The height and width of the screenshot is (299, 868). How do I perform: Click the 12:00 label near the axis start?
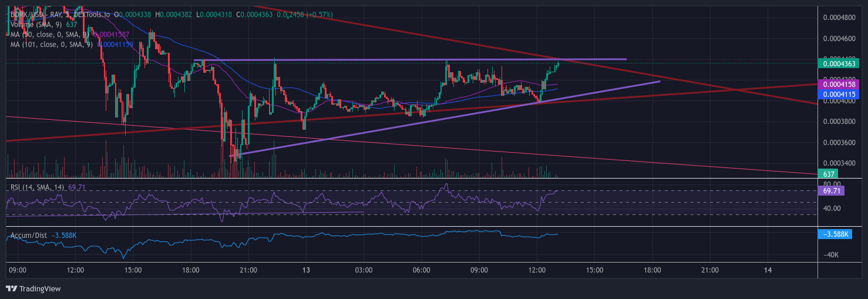(76, 270)
